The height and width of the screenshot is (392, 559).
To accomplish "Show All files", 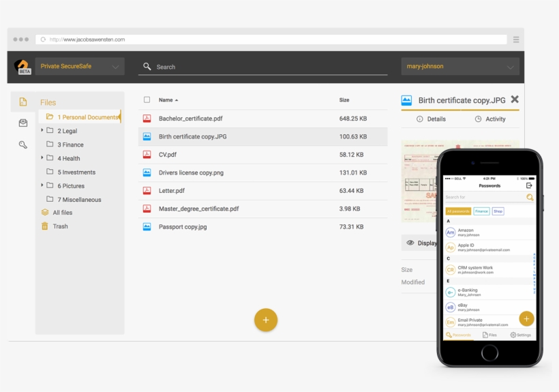I will [x=63, y=213].
